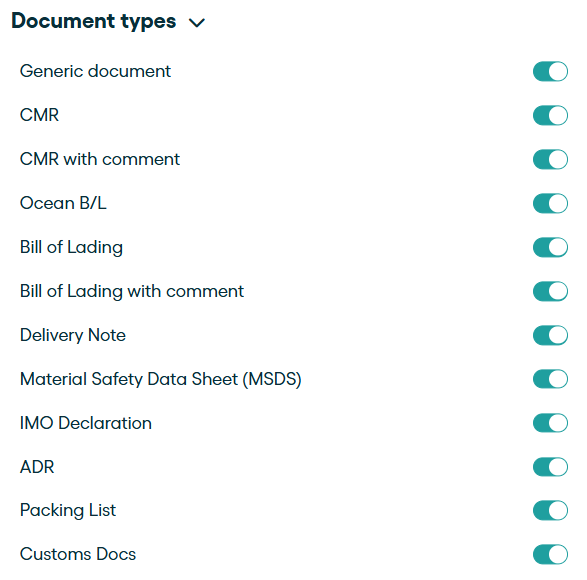Viewport: 587px width, 580px height.
Task: Toggle Bill of Lading with comment
Action: [550, 291]
